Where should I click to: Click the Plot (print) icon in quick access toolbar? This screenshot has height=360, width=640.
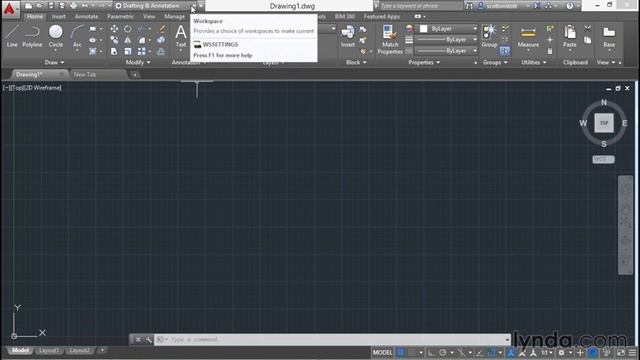click(x=73, y=6)
